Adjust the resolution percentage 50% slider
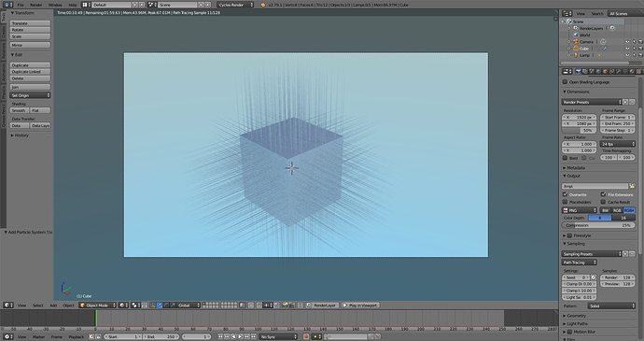 pos(580,131)
